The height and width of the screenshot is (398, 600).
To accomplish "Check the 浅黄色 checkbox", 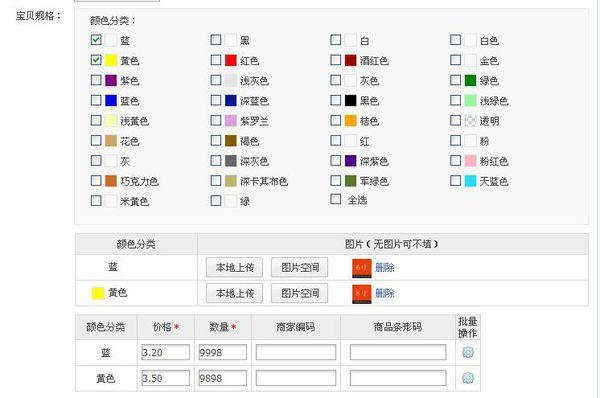I will tap(96, 120).
